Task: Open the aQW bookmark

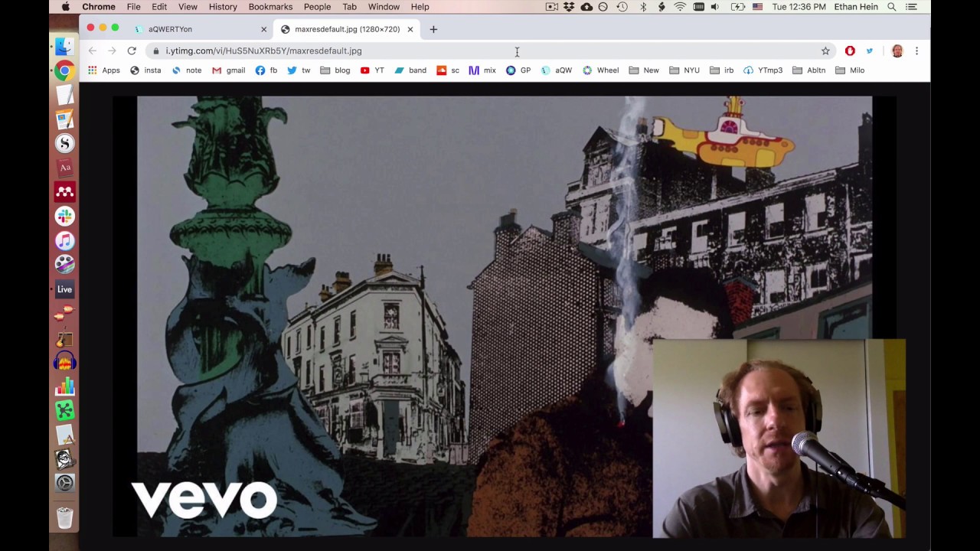Action: point(557,70)
